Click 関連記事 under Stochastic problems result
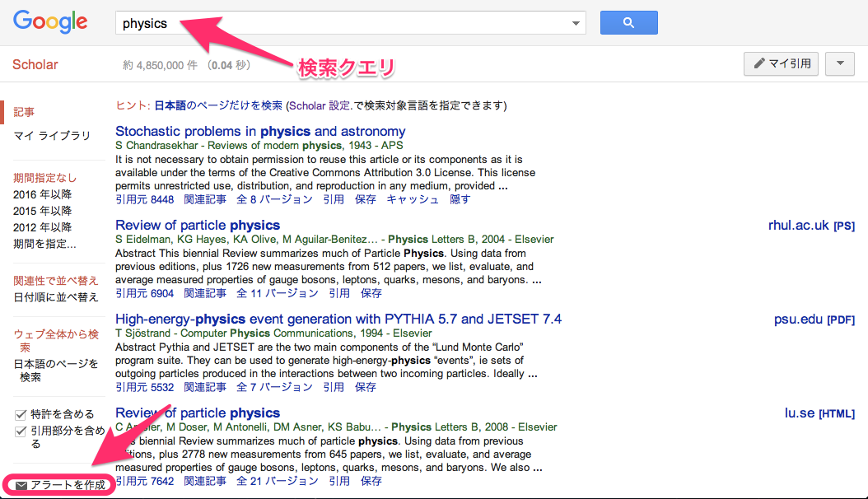Image resolution: width=868 pixels, height=499 pixels. (x=205, y=200)
